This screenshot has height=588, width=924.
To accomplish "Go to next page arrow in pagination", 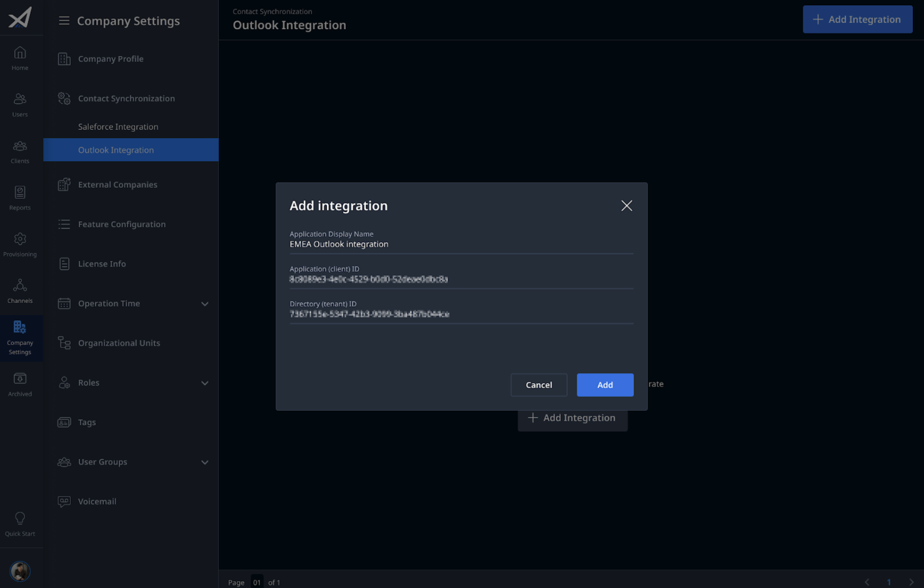I will click(x=911, y=582).
